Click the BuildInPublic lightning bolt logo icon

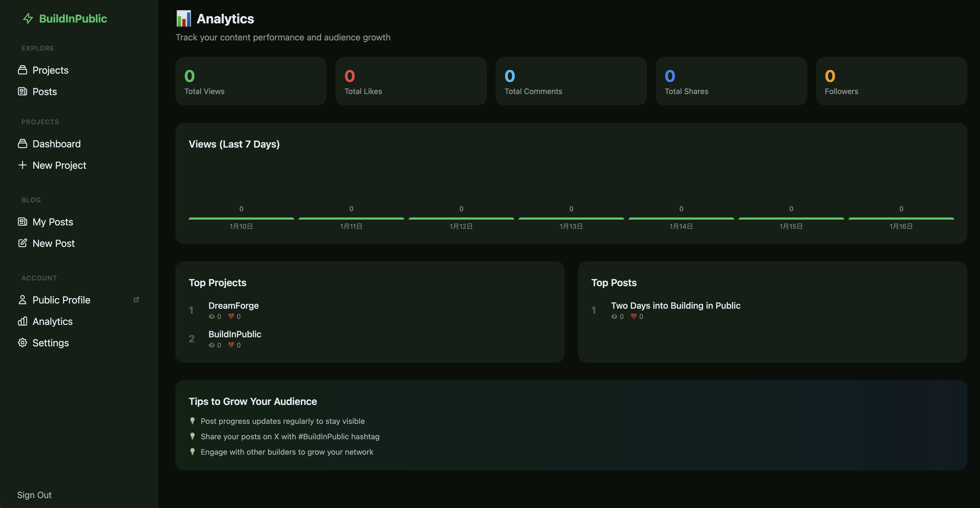pos(27,18)
